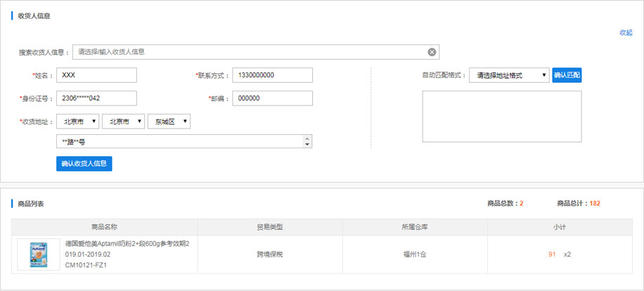Screen dimensions: 644x291
Task: Click the 商品名称 column header
Action: [x=104, y=227]
